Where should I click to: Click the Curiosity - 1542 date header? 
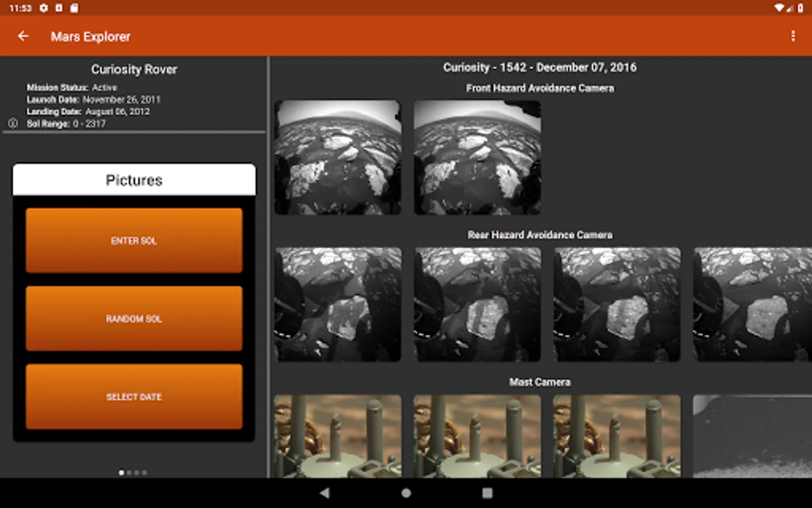coord(540,67)
